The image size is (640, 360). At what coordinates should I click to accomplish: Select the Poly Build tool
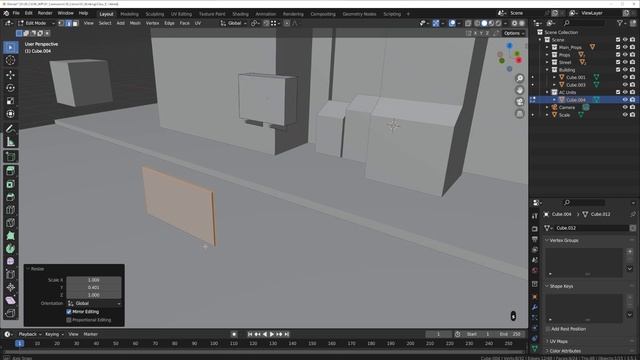pos(11,236)
